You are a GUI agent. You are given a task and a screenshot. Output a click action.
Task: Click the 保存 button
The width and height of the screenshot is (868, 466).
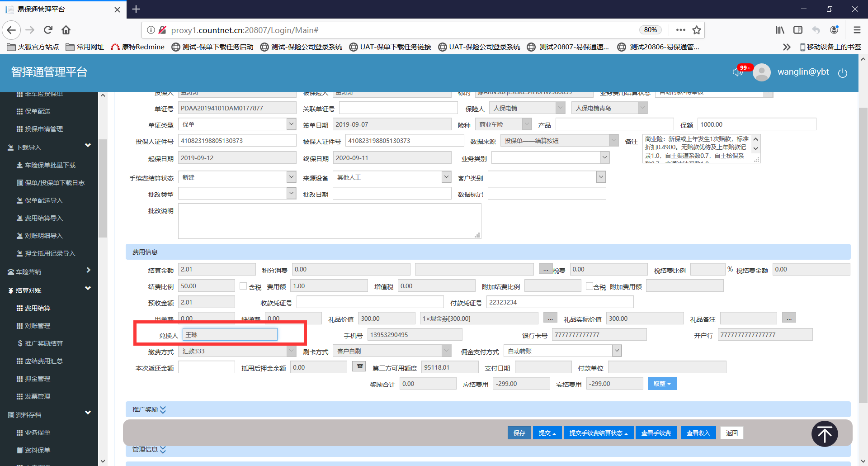[519, 433]
